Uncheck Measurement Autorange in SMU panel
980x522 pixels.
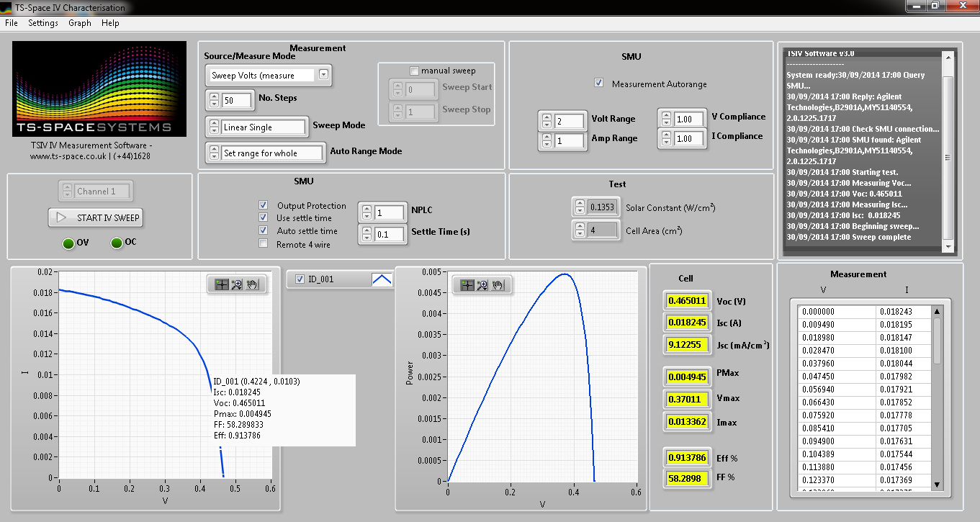[x=599, y=82]
